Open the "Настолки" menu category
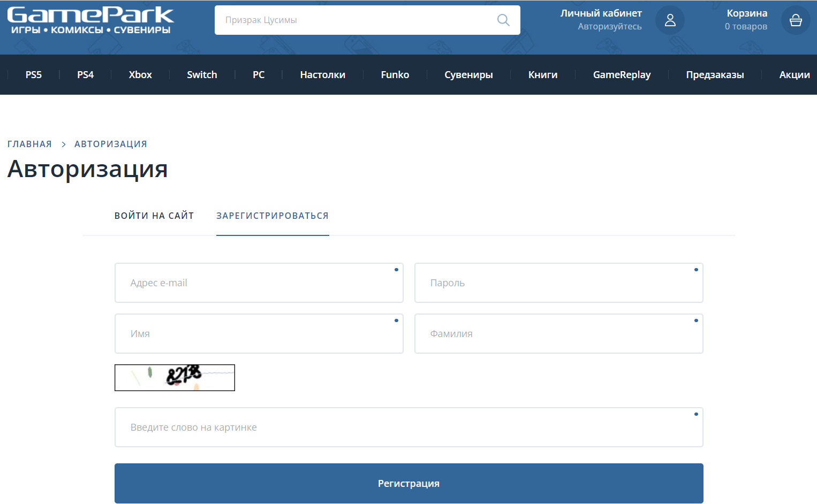This screenshot has height=504, width=817. point(323,75)
